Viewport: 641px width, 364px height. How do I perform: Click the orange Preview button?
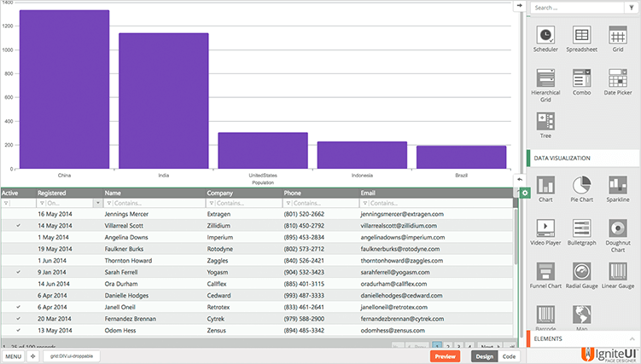[445, 356]
